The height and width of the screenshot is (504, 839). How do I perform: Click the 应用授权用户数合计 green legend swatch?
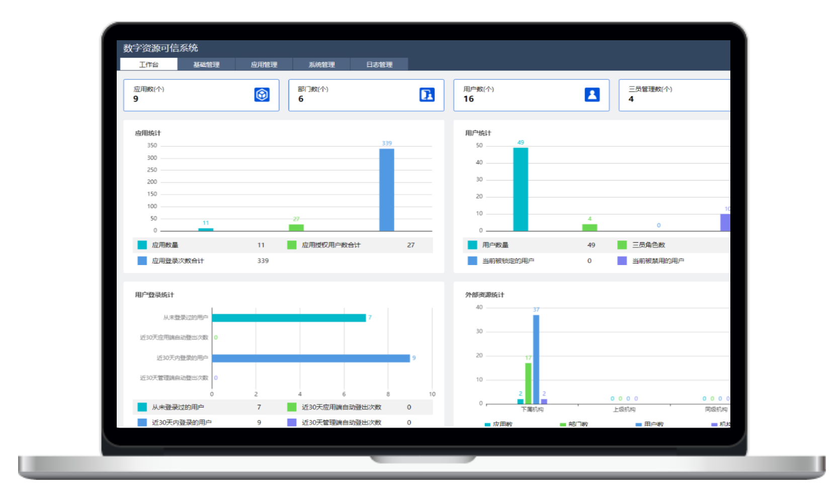click(292, 245)
